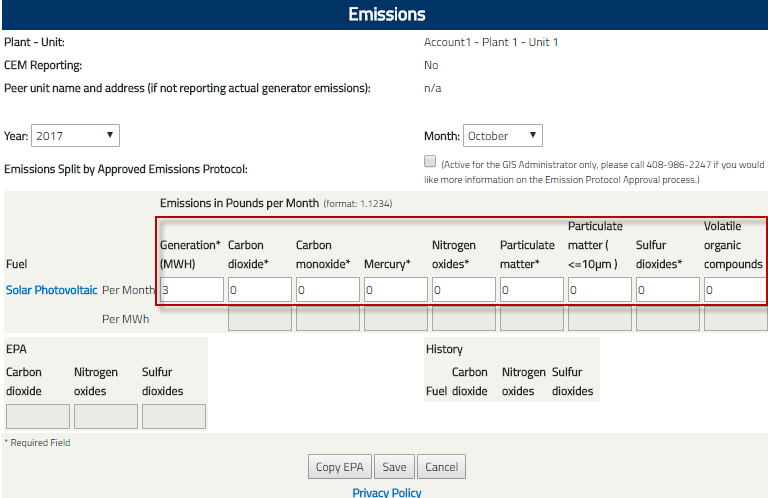Open the Year dropdown
Screen dimensions: 768x498
(x=76, y=136)
